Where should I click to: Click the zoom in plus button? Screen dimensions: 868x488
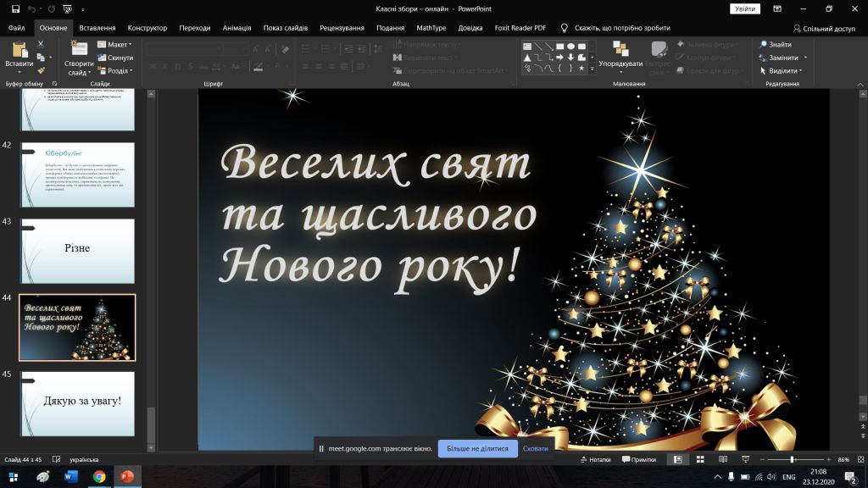click(829, 460)
